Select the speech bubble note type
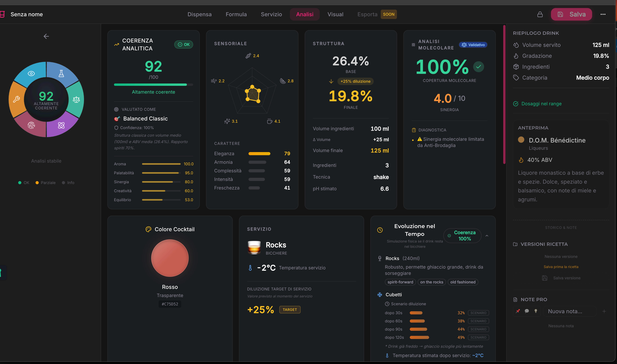 click(x=527, y=311)
